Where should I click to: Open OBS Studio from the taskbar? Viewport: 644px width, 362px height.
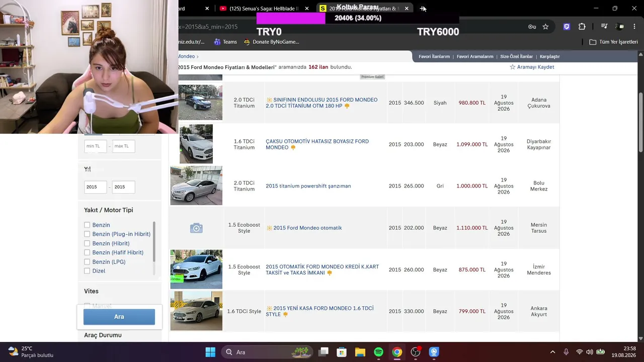[x=416, y=352]
